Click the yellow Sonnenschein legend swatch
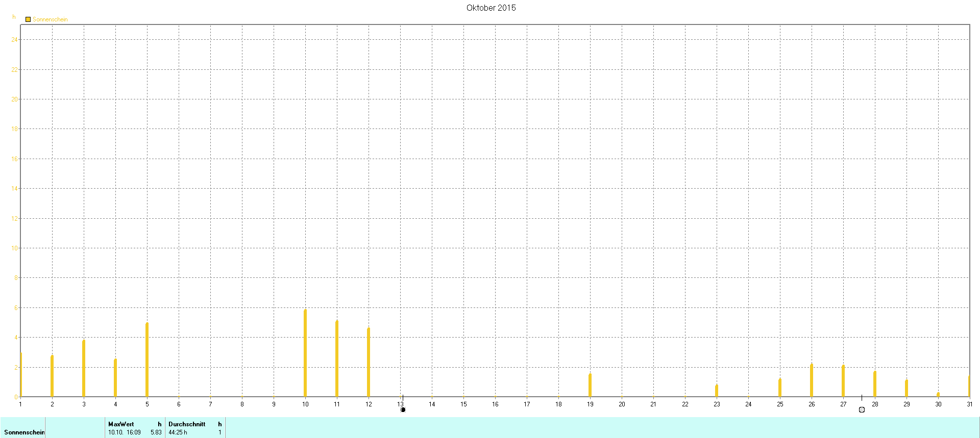Image resolution: width=980 pixels, height=438 pixels. pyautogui.click(x=28, y=19)
